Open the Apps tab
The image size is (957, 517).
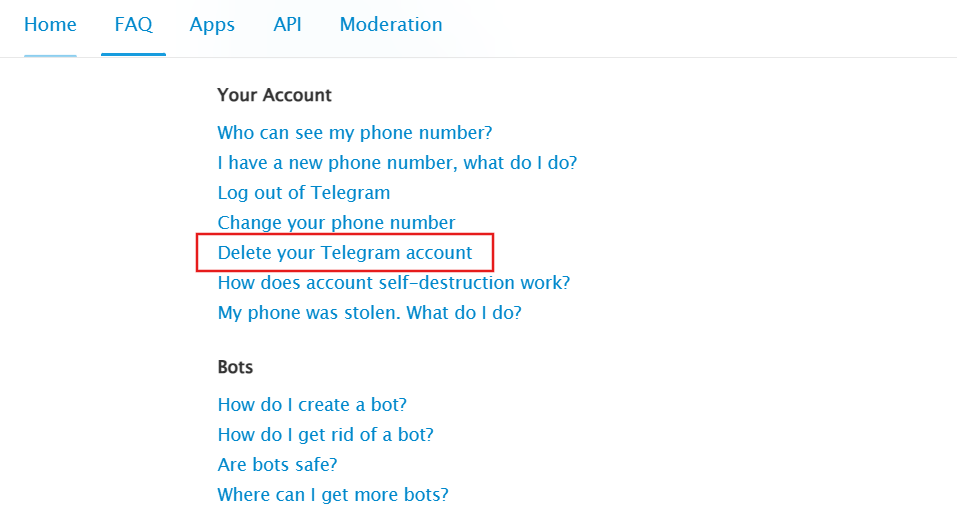(x=212, y=25)
